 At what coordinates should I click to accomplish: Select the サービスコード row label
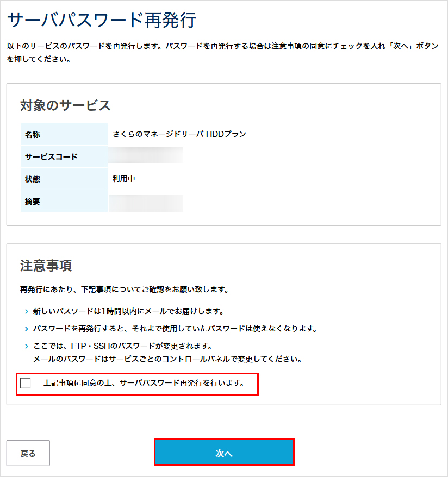(51, 156)
